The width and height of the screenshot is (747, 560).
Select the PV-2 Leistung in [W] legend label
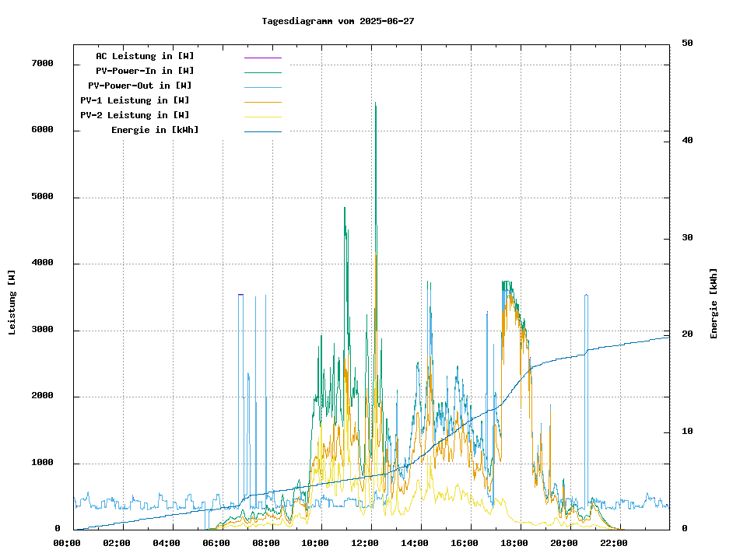[x=135, y=115]
